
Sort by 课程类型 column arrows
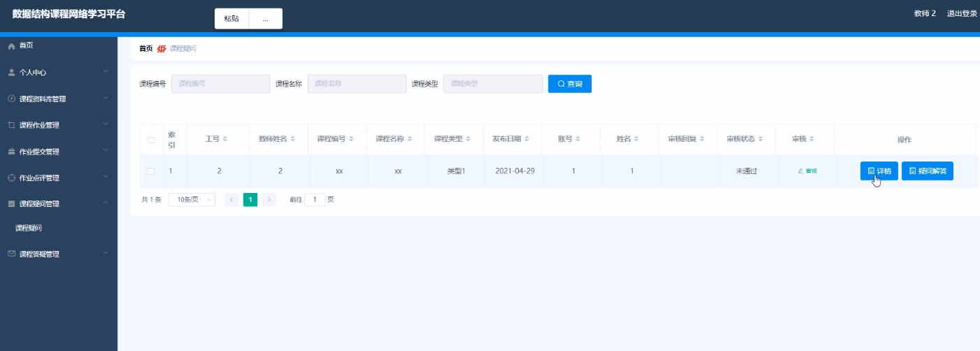pos(468,139)
